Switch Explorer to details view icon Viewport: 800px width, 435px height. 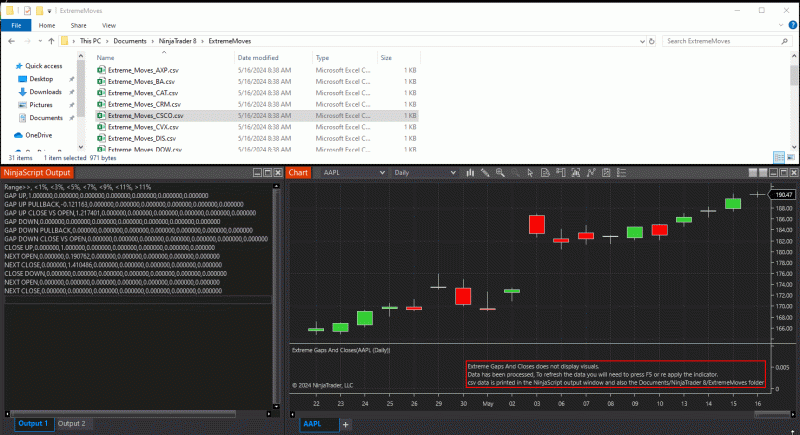[x=779, y=158]
